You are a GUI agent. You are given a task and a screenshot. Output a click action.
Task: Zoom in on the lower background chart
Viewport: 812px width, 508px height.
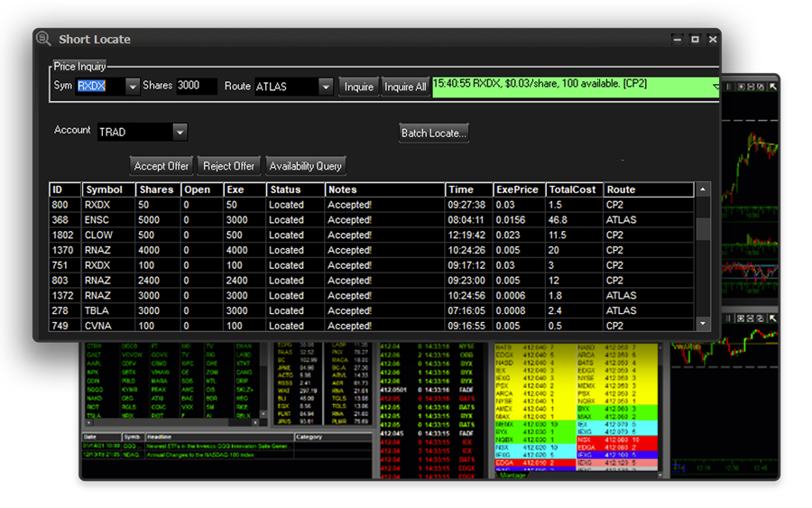click(x=741, y=319)
